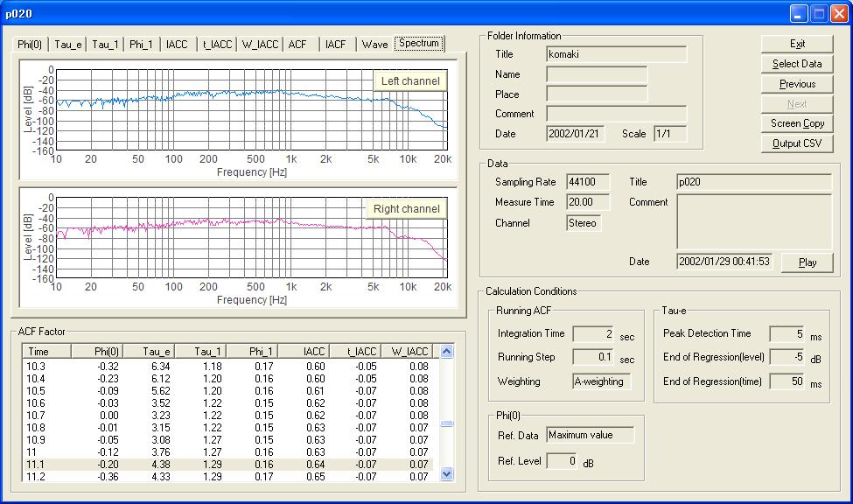Show the Wave tab
The image size is (853, 504).
tap(374, 45)
